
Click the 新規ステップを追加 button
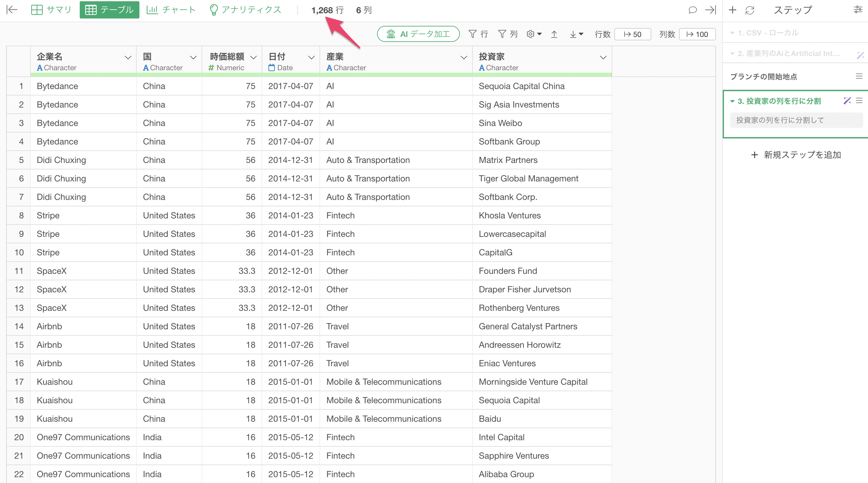click(x=796, y=155)
